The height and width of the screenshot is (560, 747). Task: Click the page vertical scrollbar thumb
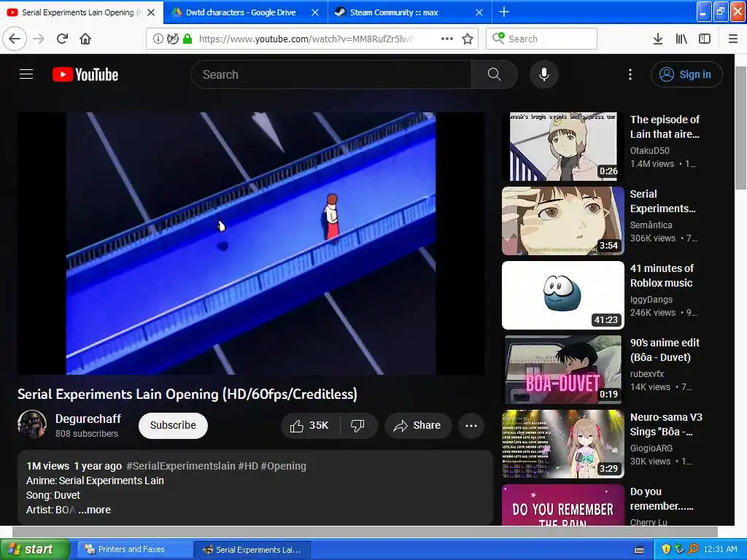(x=740, y=128)
